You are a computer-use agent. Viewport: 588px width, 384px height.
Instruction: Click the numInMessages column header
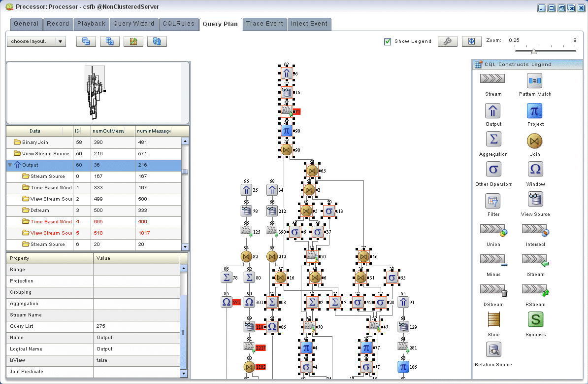[158, 131]
